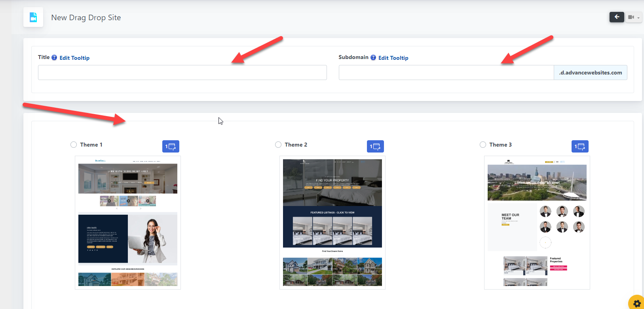
Task: Click the Theme 3 preview thumbnail
Action: coord(537,222)
